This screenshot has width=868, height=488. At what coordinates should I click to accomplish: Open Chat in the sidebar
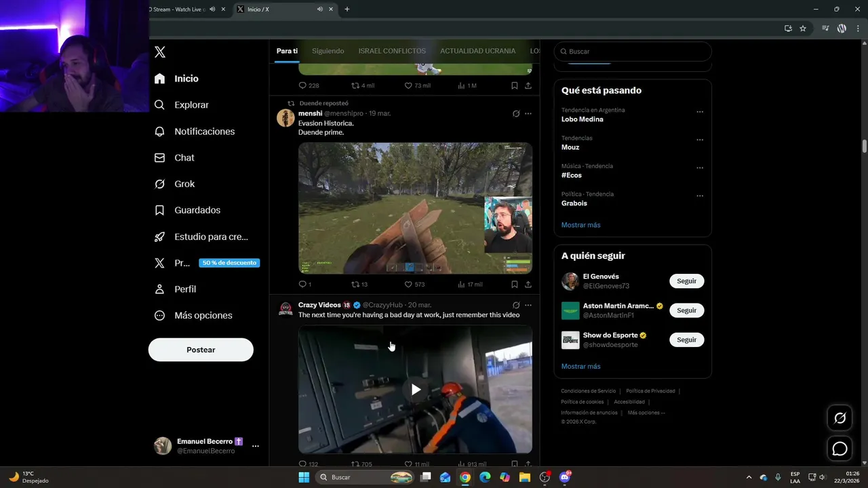click(x=174, y=157)
